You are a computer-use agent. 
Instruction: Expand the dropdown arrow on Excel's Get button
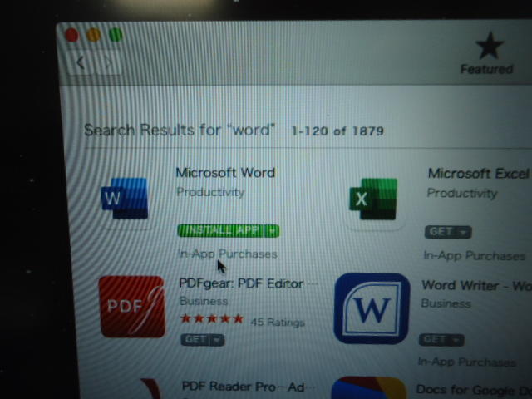464,233
